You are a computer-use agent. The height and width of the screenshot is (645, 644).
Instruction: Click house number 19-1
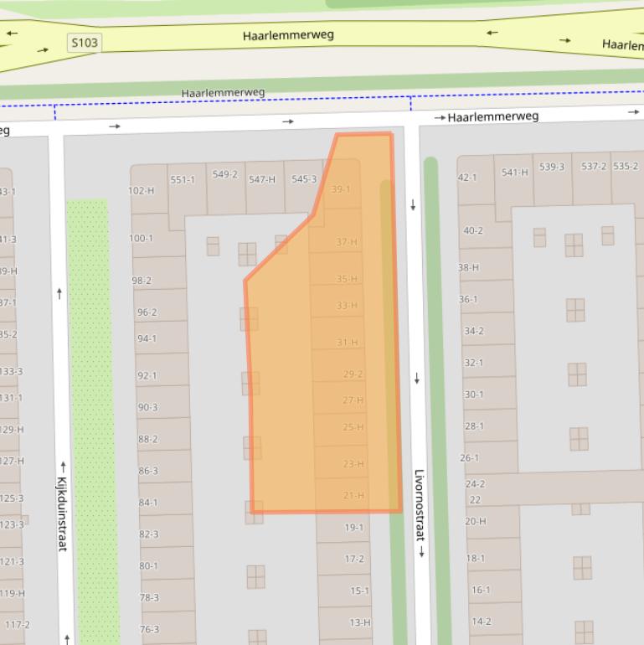point(353,528)
